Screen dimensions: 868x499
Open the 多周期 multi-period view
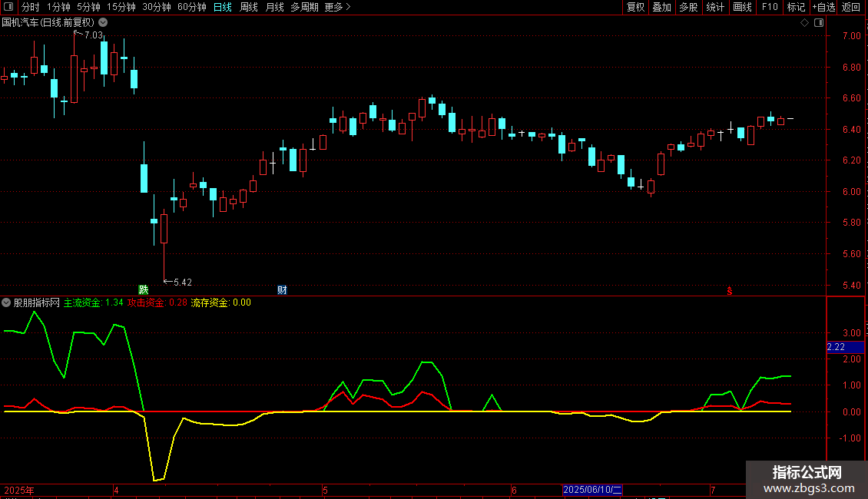coord(304,7)
